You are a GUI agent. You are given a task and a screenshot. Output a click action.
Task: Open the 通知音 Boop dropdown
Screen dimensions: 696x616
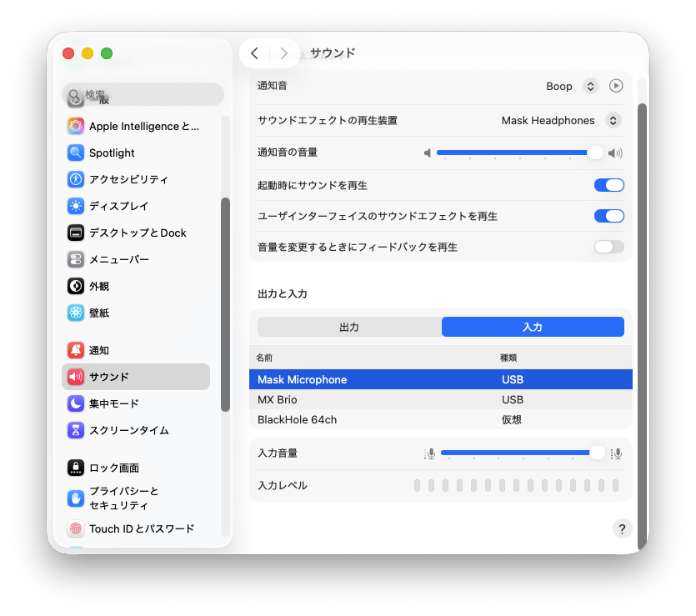[x=590, y=86]
